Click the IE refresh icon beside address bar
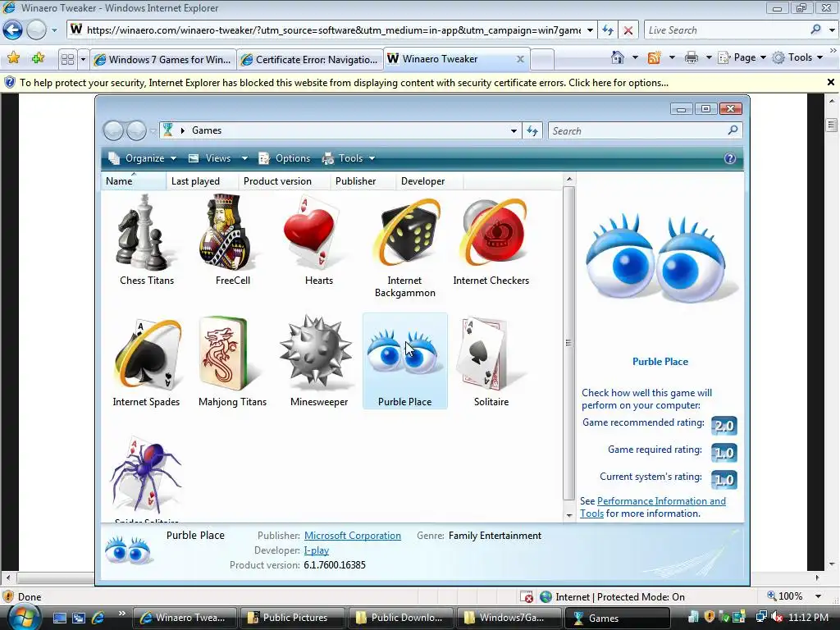840x630 pixels. point(608,30)
